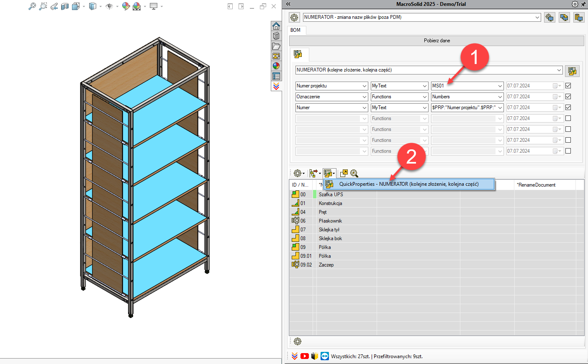
Task: Click the first icon right of the NUMERATOR profile
Action: point(549,17)
